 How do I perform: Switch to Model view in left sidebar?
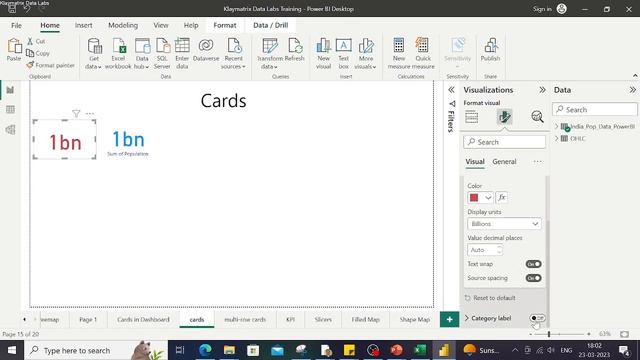[x=10, y=129]
